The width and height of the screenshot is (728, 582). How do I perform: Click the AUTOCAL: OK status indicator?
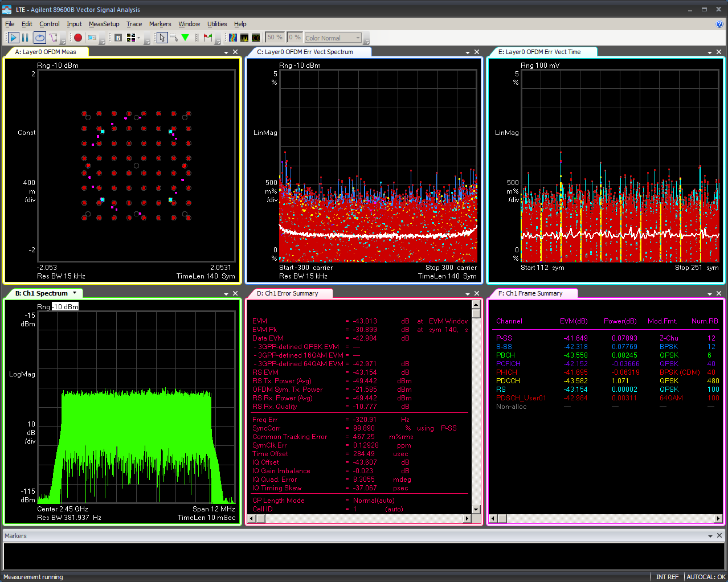click(x=706, y=577)
